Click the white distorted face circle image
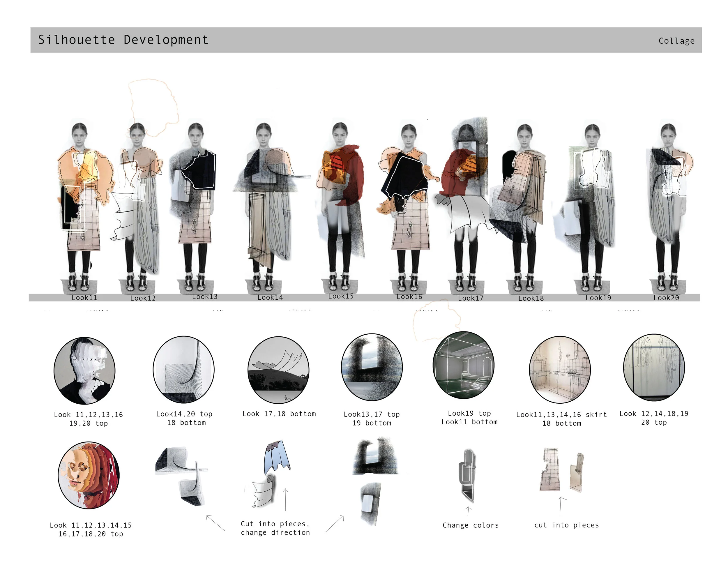 tap(84, 370)
